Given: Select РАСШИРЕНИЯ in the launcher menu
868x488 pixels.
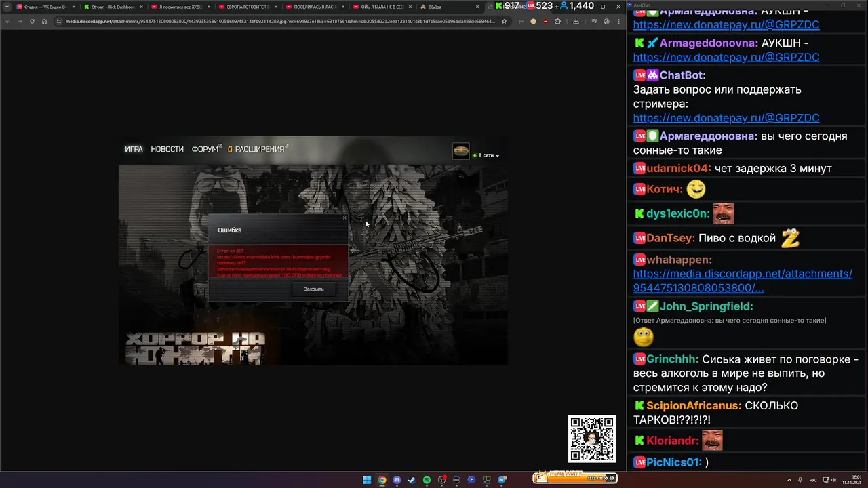Looking at the screenshot, I should pos(259,149).
